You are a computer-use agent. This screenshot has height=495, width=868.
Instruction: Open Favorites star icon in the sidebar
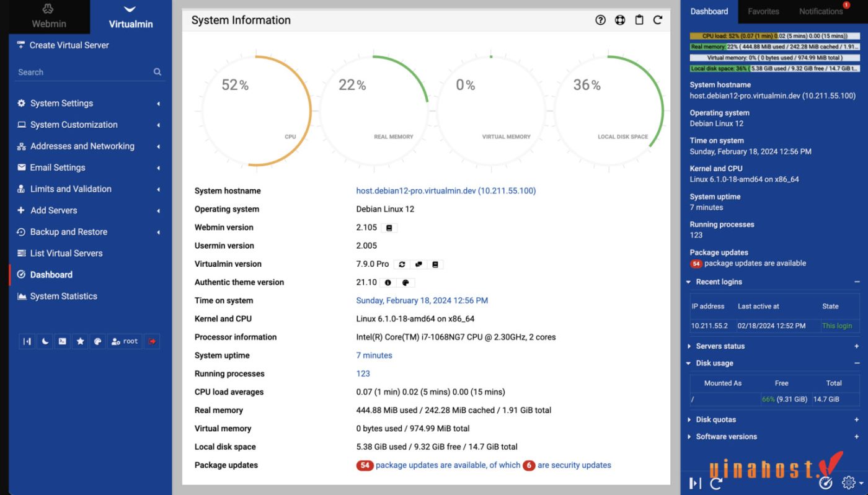(80, 341)
